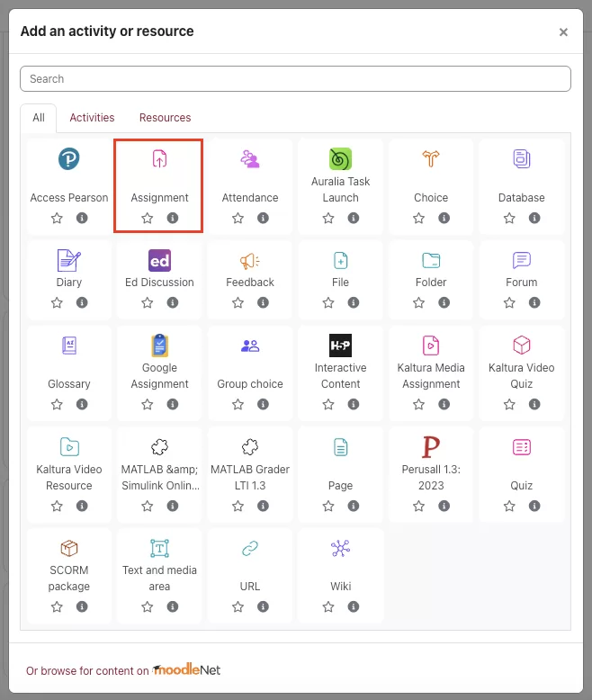Pick the H5P Interactive Content icon
Screen dimensions: 592x700
340,346
